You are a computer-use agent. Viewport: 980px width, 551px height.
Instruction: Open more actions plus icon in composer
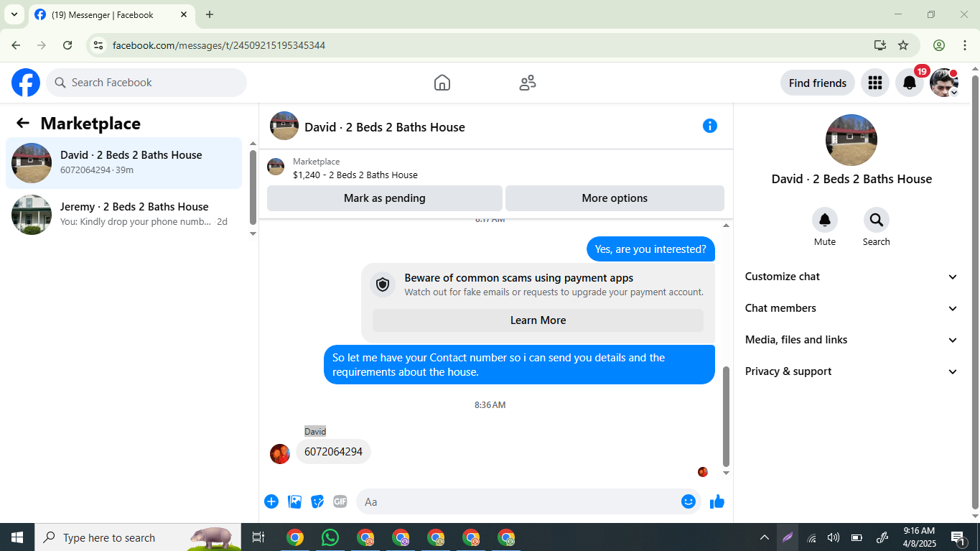271,501
